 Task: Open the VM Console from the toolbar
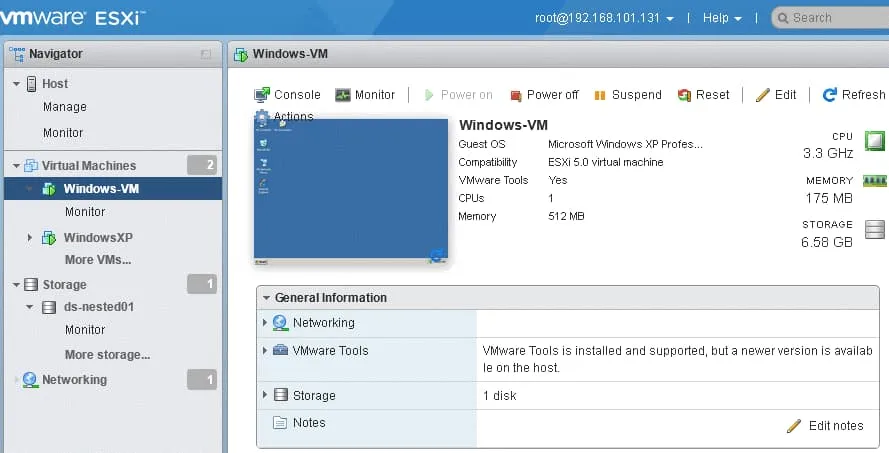(287, 95)
